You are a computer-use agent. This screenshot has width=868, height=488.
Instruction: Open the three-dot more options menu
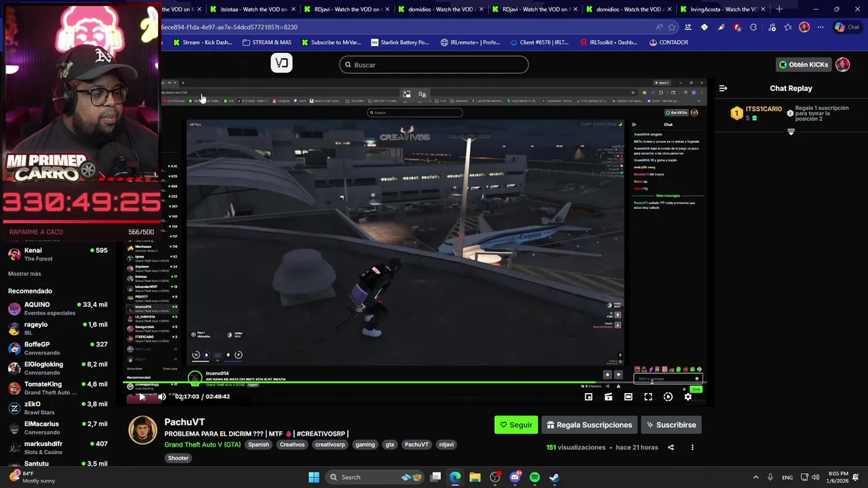tap(692, 447)
